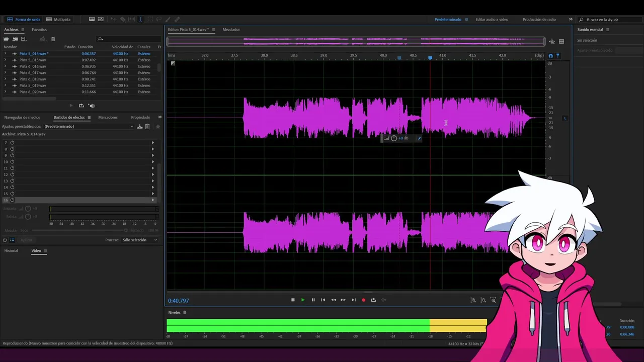Toggle power for effect slot 12
The image size is (644, 362).
(x=12, y=174)
